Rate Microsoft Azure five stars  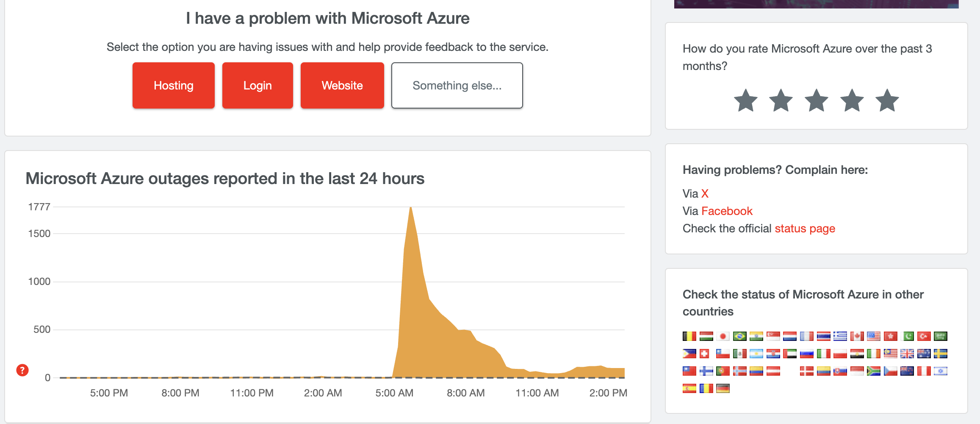coord(887,100)
